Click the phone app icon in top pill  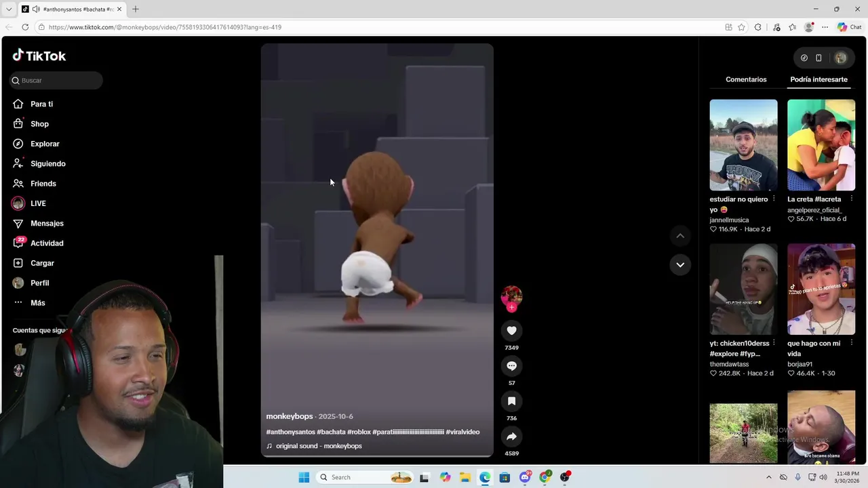coord(818,58)
